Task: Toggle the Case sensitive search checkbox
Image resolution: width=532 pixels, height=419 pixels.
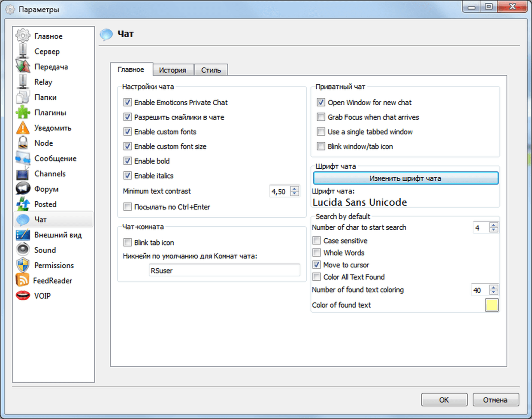Action: click(x=317, y=241)
